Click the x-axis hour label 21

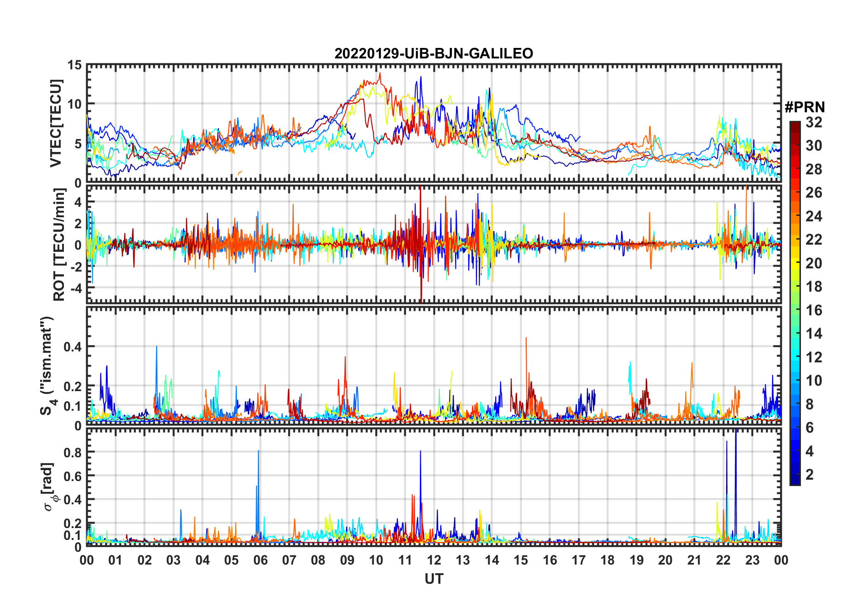point(694,560)
